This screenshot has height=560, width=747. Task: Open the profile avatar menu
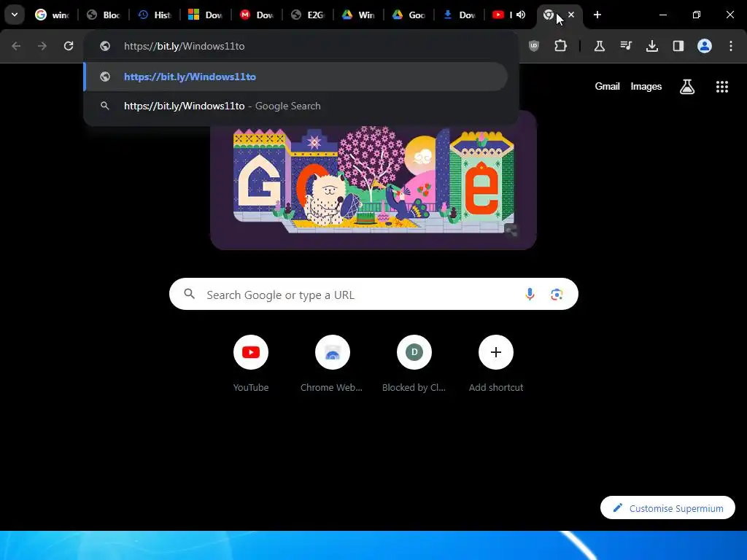(x=704, y=46)
